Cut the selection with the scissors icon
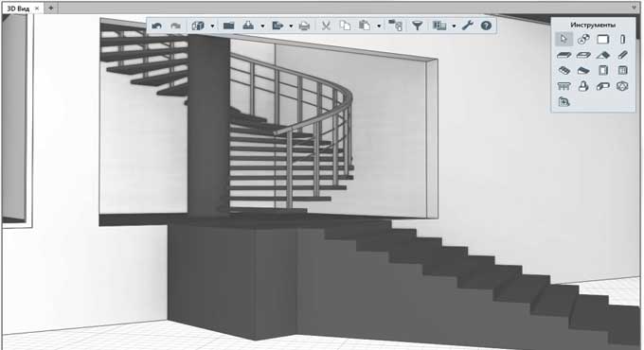The width and height of the screenshot is (644, 350). [326, 26]
